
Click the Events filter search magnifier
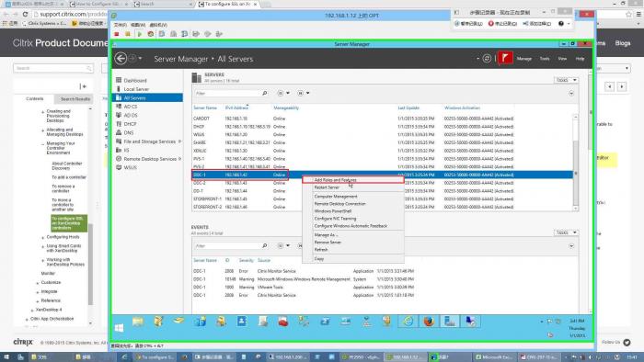point(265,245)
